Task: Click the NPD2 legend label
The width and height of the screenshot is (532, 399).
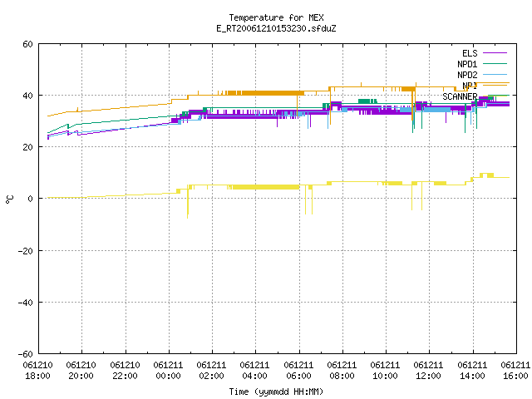Action: tap(467, 75)
